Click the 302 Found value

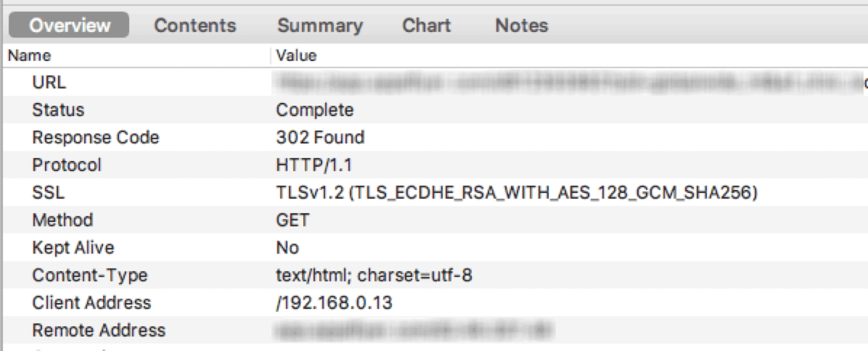(320, 138)
